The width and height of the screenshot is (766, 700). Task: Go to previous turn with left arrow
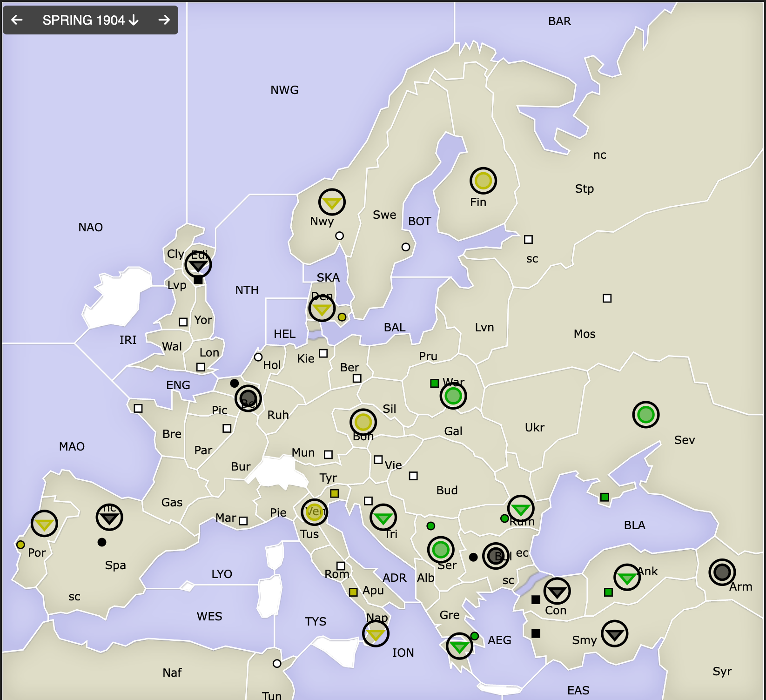(x=17, y=20)
